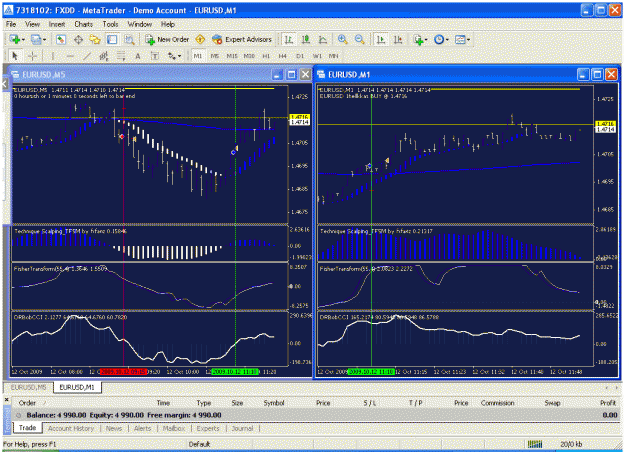Open the File menu

pyautogui.click(x=11, y=24)
